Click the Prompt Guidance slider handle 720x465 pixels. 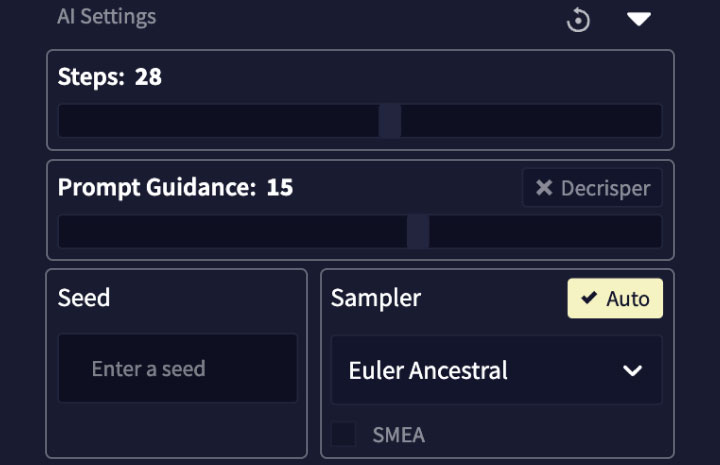[x=418, y=231]
